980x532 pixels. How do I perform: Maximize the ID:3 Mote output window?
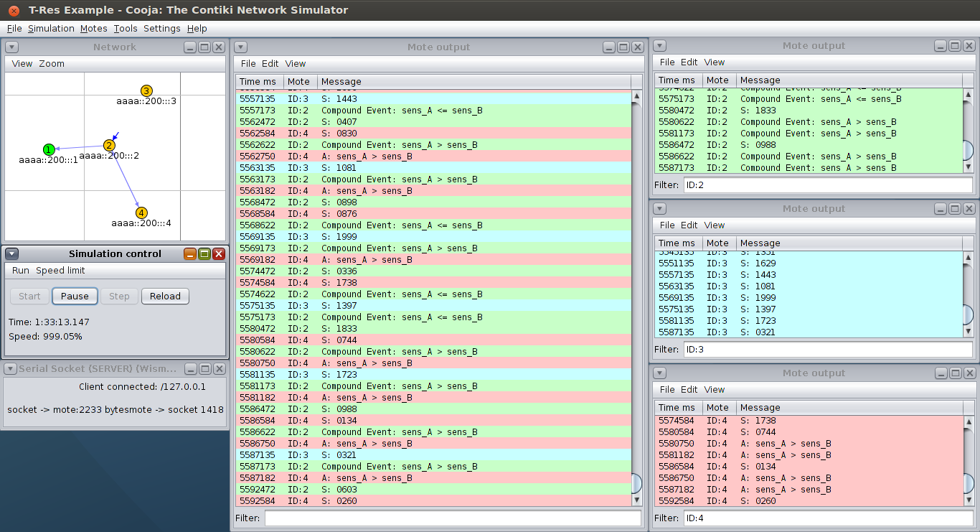pos(955,208)
